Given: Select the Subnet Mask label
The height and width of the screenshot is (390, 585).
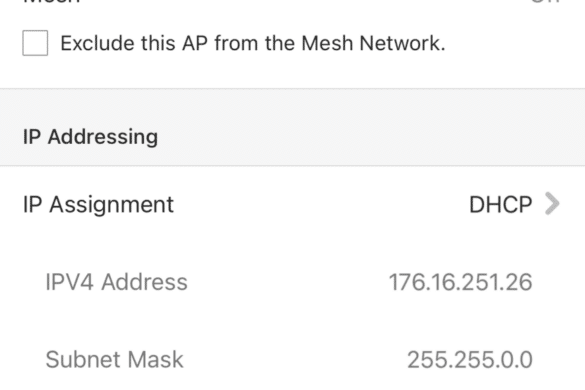Looking at the screenshot, I should (x=114, y=359).
